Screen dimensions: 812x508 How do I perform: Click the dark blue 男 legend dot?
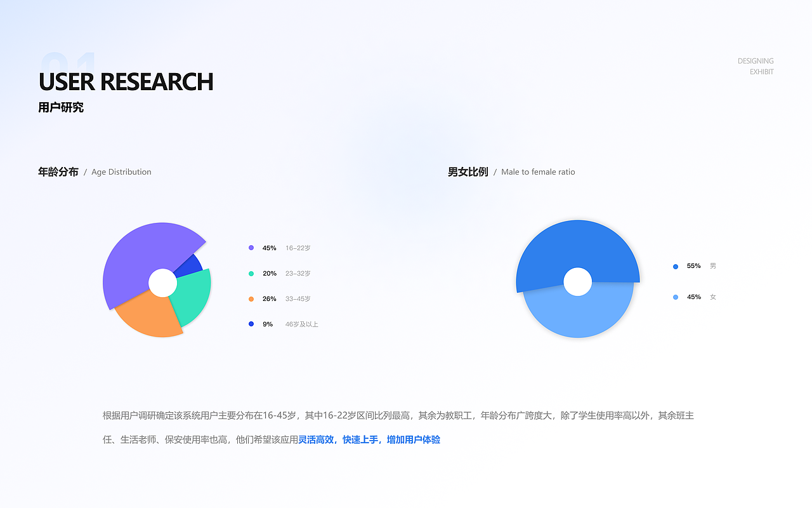tap(675, 266)
